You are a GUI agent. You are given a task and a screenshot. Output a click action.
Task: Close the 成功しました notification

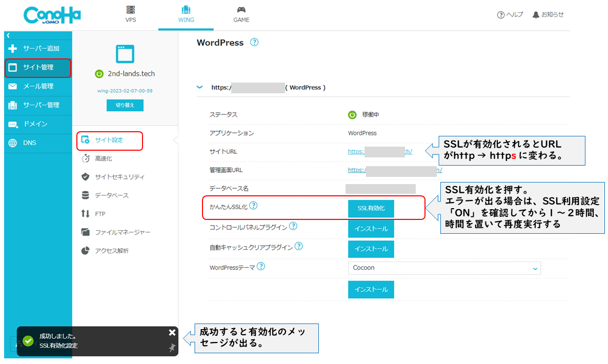pyautogui.click(x=172, y=333)
